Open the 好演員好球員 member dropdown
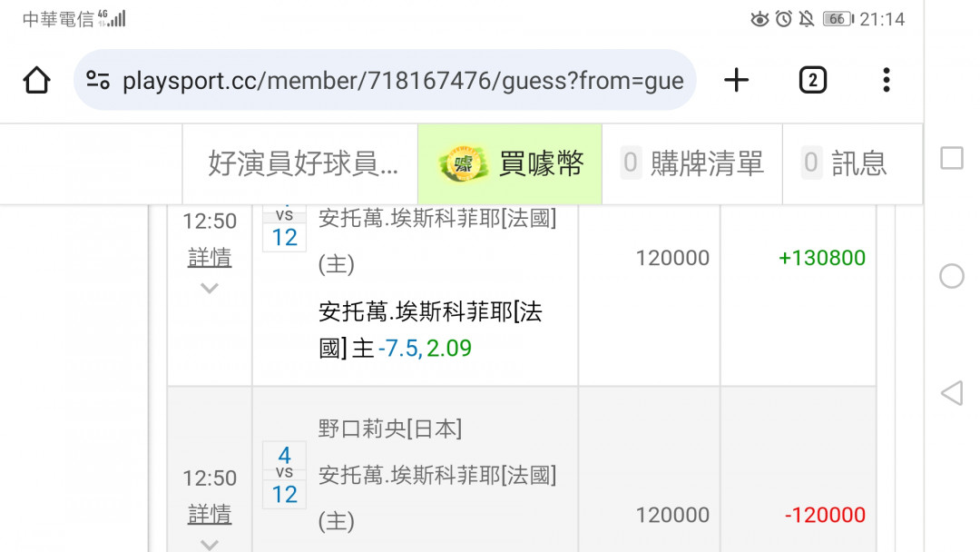Image resolution: width=980 pixels, height=552 pixels. pyautogui.click(x=300, y=163)
